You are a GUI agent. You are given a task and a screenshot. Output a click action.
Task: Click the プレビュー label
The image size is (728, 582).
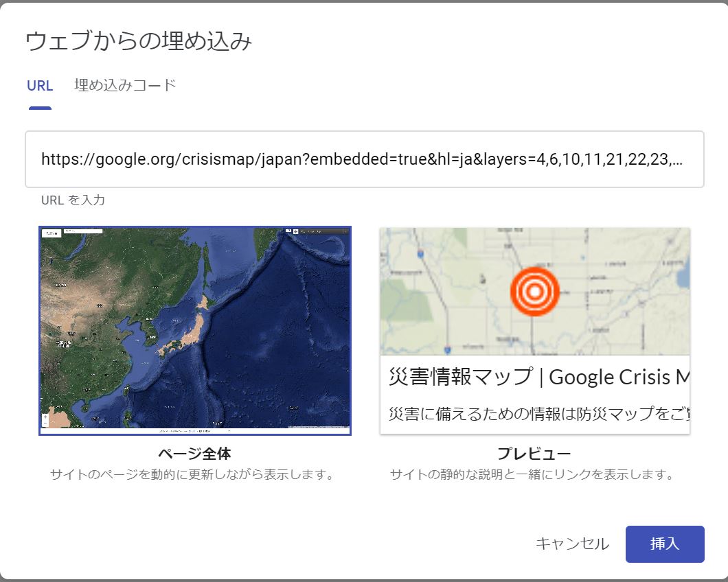click(x=534, y=454)
